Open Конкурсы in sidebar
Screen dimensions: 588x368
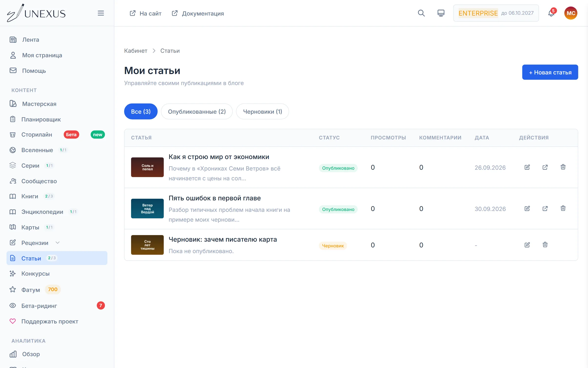[57, 274]
